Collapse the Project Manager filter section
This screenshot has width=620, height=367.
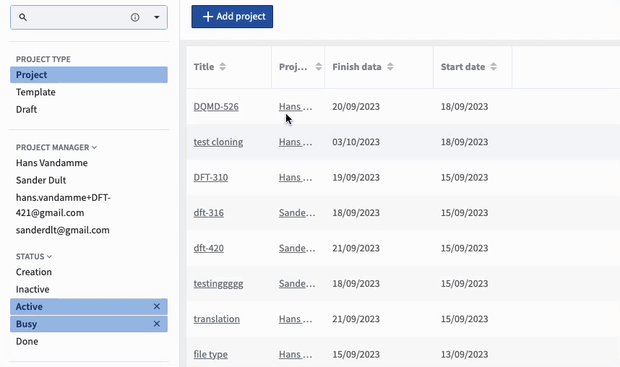click(x=95, y=148)
